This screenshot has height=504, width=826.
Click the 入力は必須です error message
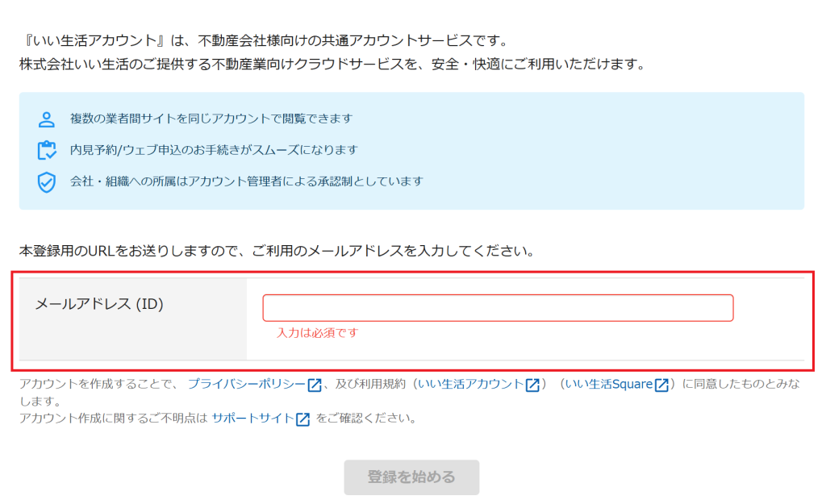pyautogui.click(x=317, y=332)
